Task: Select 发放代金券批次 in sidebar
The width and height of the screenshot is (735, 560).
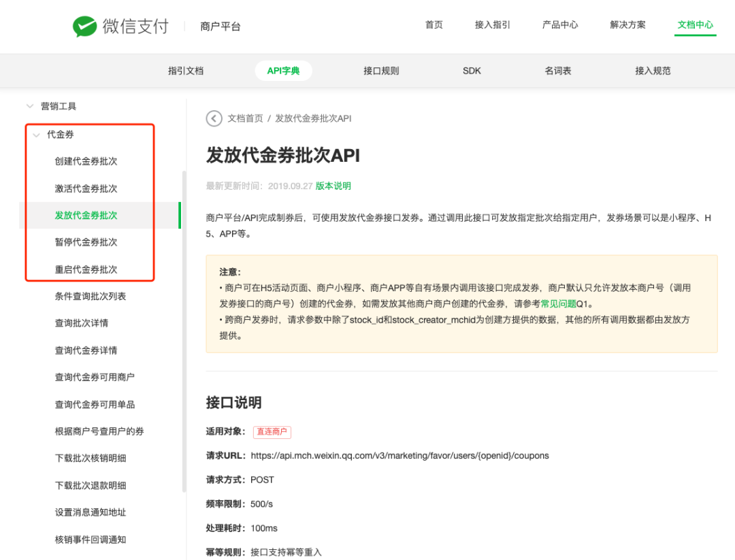Action: [x=86, y=216]
